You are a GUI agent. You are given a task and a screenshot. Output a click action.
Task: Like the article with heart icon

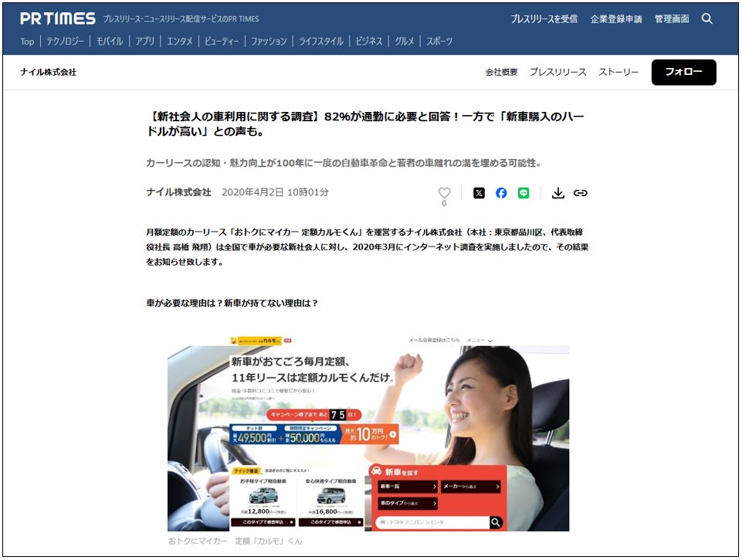click(x=444, y=192)
